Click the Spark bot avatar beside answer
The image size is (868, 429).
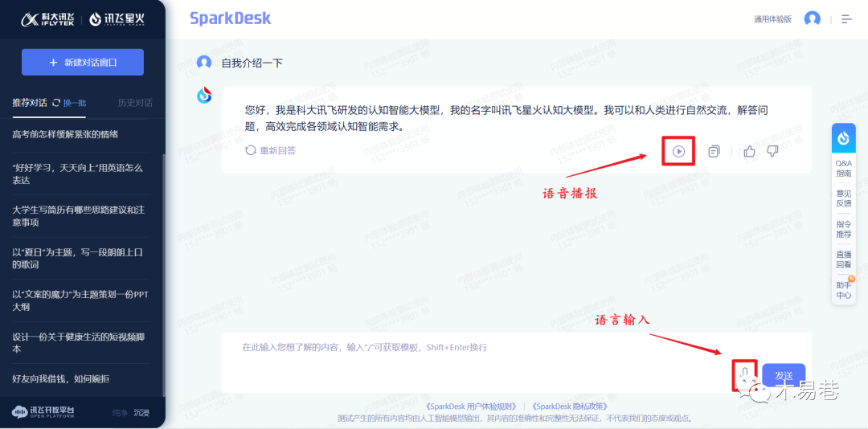point(204,96)
